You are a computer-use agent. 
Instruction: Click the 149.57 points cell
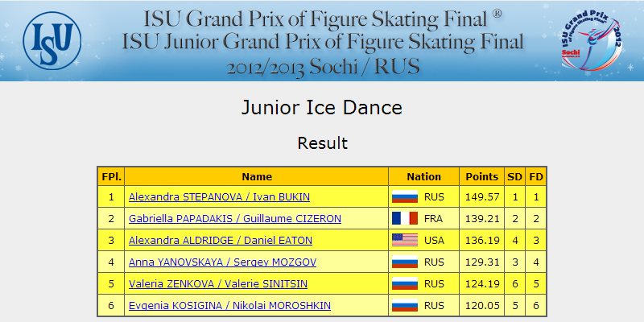point(481,196)
